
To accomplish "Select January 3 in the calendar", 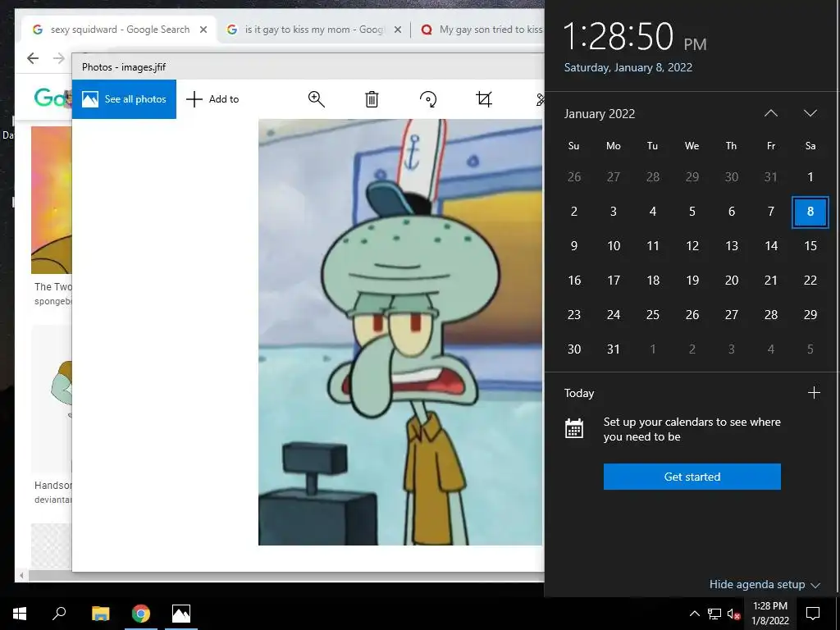I will coord(614,212).
